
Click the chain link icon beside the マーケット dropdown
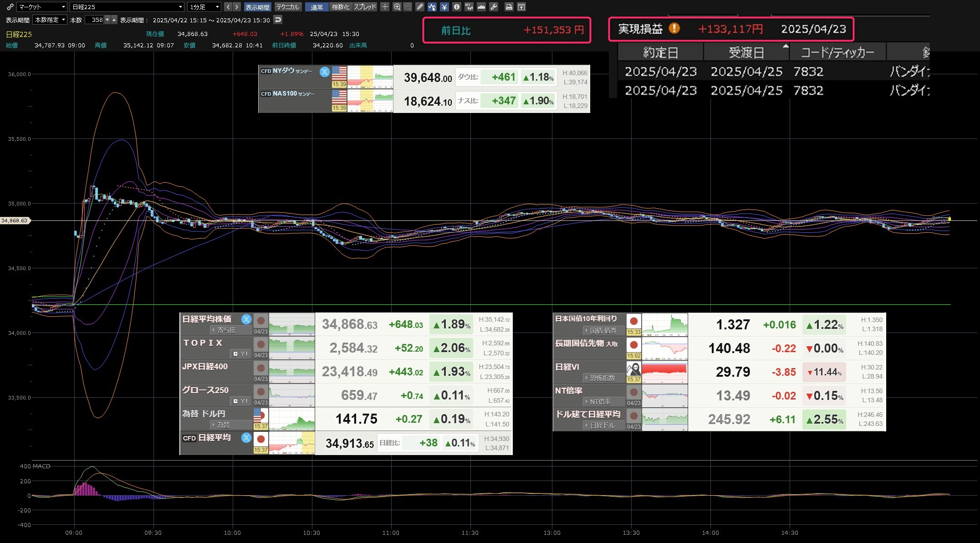(x=10, y=7)
